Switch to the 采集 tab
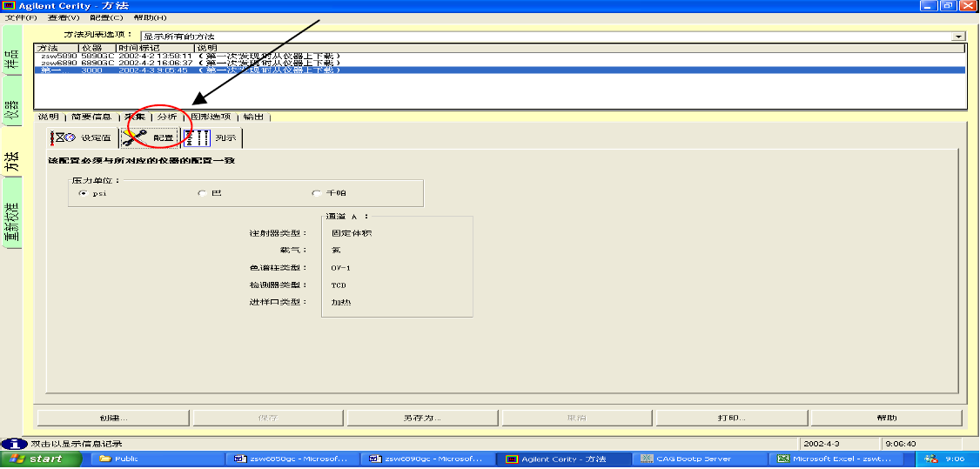Screen dimensions: 980x469 (134, 117)
